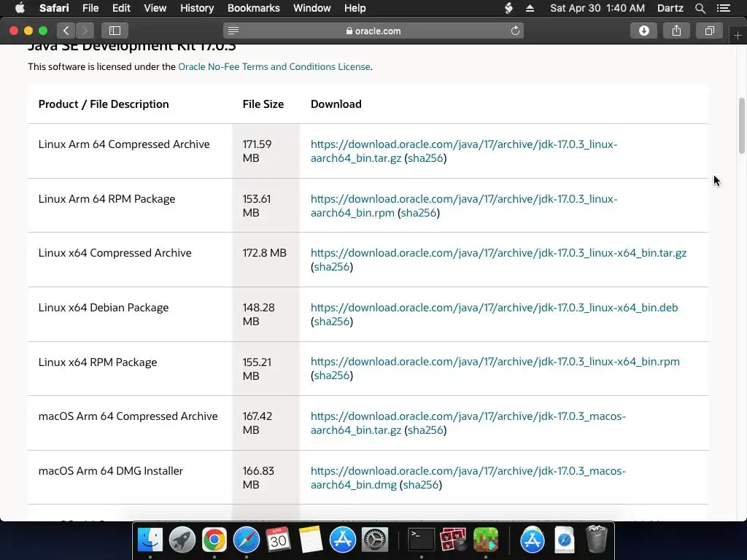Click the Safari compass icon in the Dock
Image resolution: width=747 pixels, height=560 pixels.
(247, 540)
